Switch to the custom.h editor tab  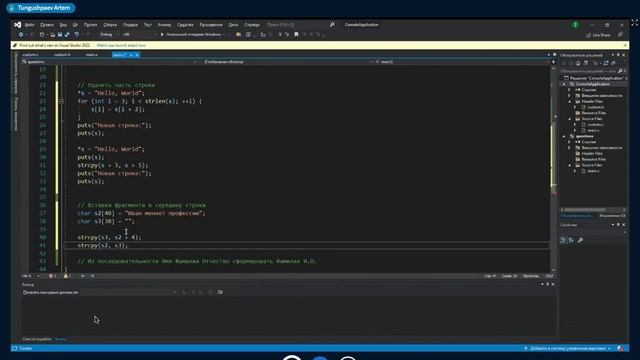coord(62,55)
